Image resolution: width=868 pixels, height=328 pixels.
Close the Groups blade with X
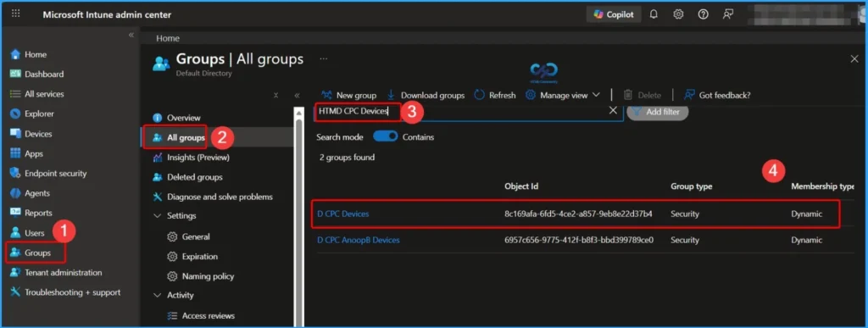point(854,58)
